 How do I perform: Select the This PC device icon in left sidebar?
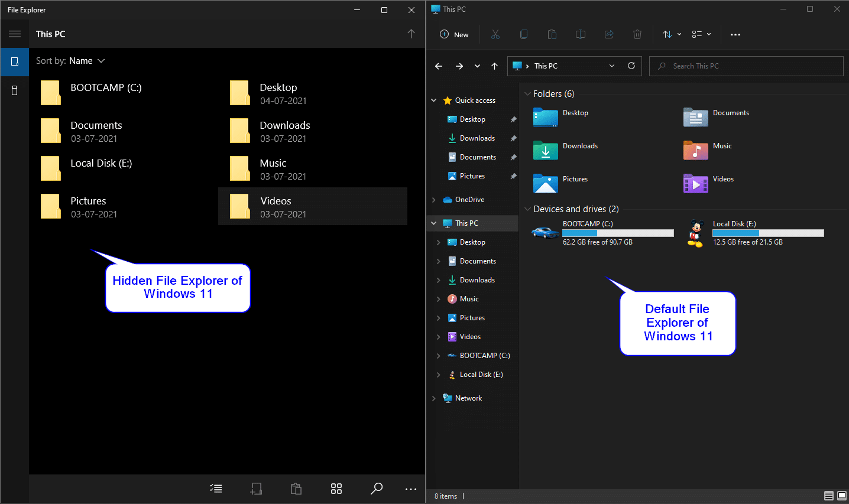click(15, 61)
